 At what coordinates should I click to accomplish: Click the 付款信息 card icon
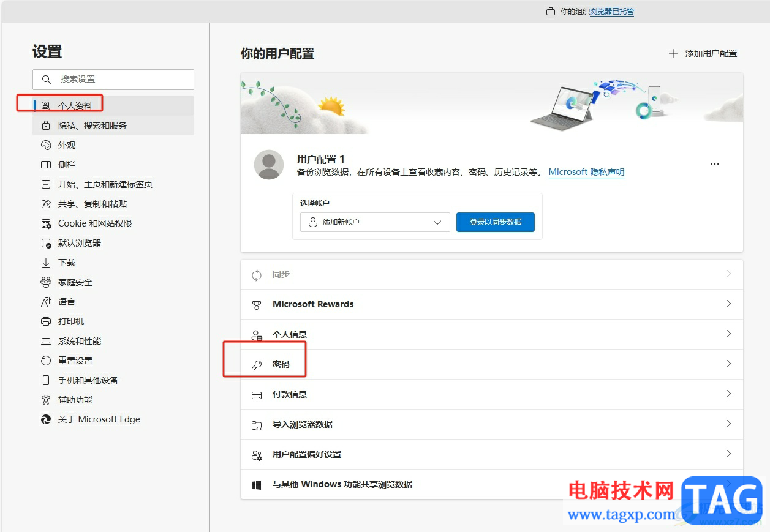[257, 395]
